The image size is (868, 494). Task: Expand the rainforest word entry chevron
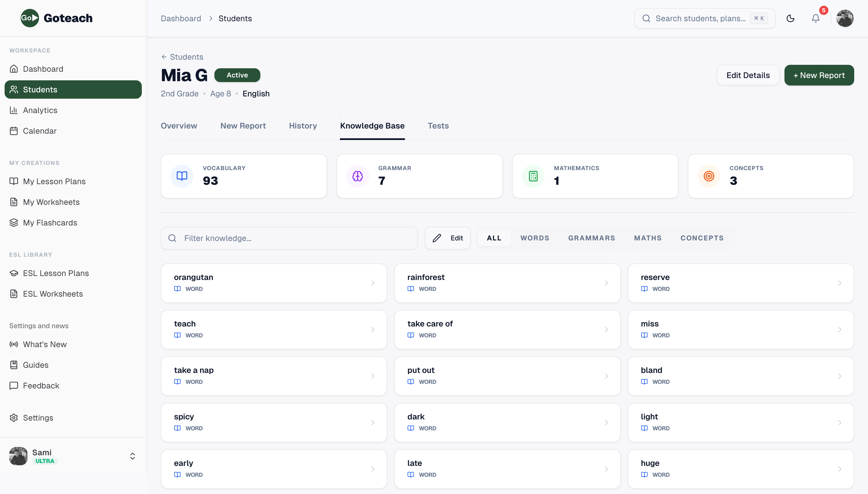tap(606, 283)
